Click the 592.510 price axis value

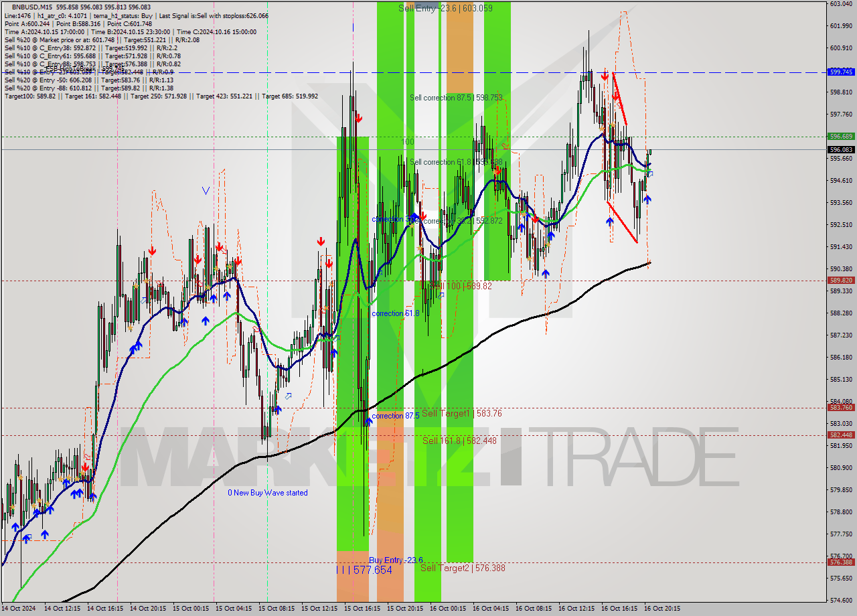[841, 224]
